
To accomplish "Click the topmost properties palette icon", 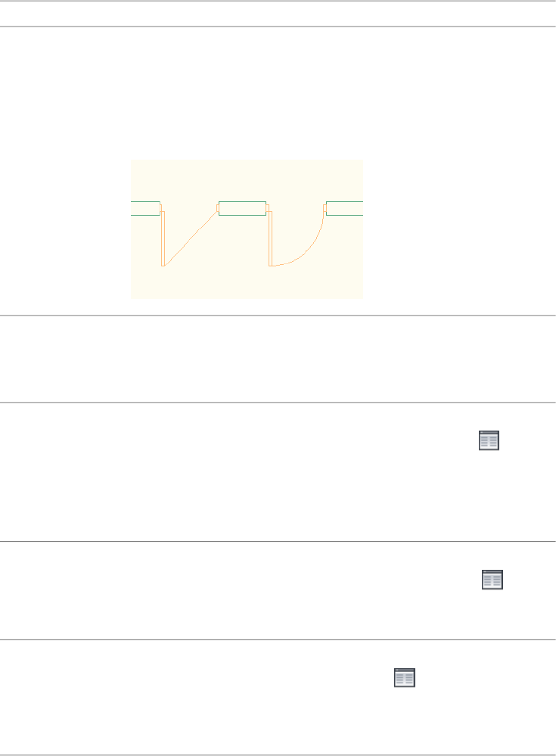I will point(488,442).
